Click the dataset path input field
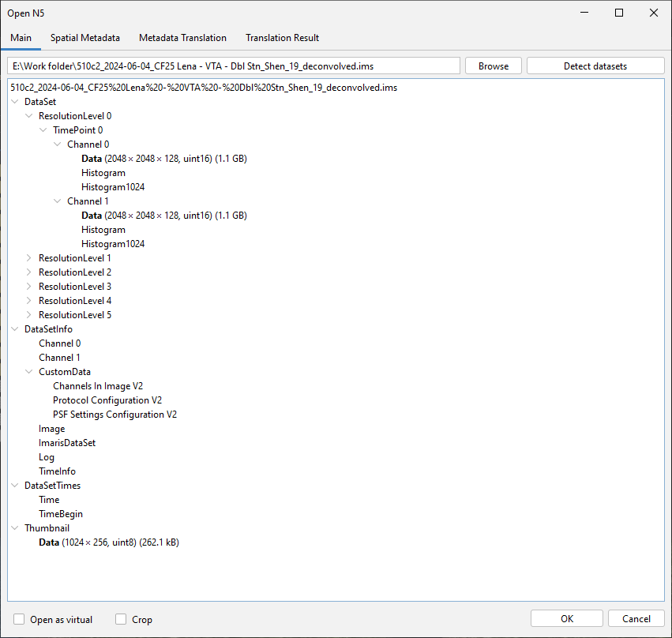The image size is (672, 638). (x=232, y=65)
